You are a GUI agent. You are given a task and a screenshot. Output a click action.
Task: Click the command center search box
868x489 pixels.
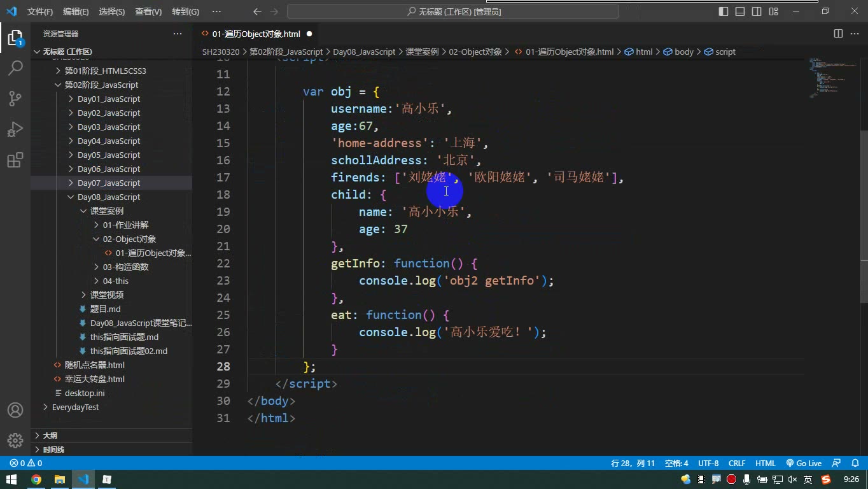[453, 11]
